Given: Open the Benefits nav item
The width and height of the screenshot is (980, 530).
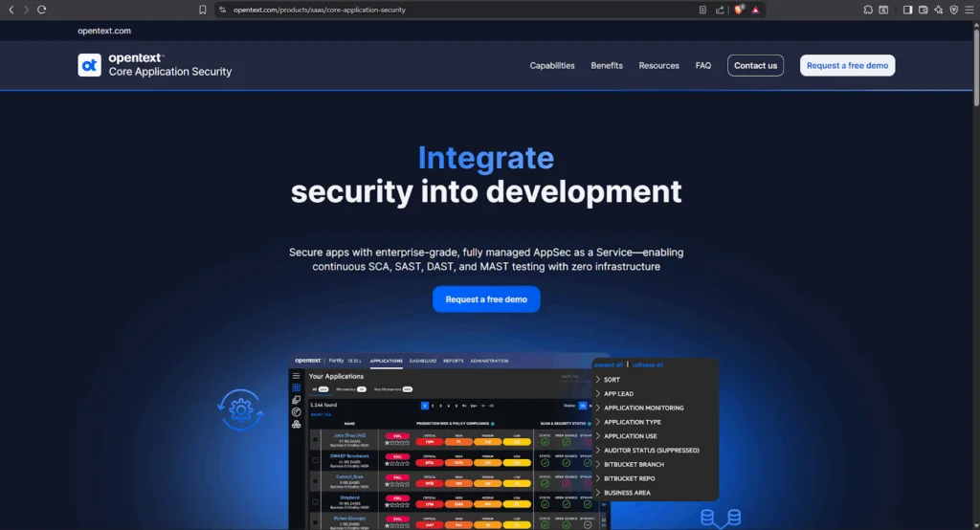Looking at the screenshot, I should click(x=607, y=66).
